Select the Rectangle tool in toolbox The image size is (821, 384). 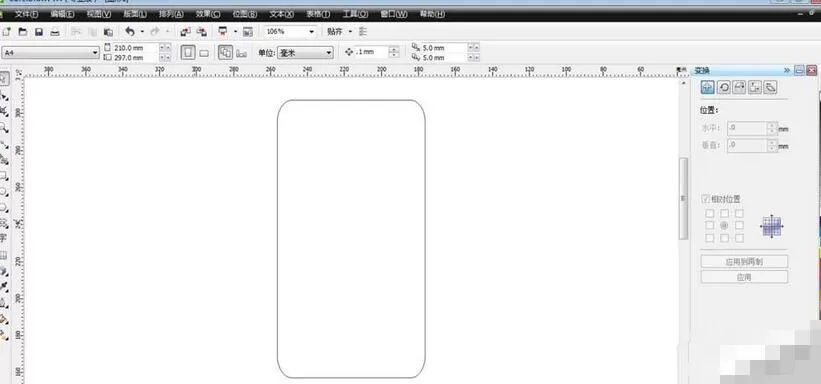4,175
